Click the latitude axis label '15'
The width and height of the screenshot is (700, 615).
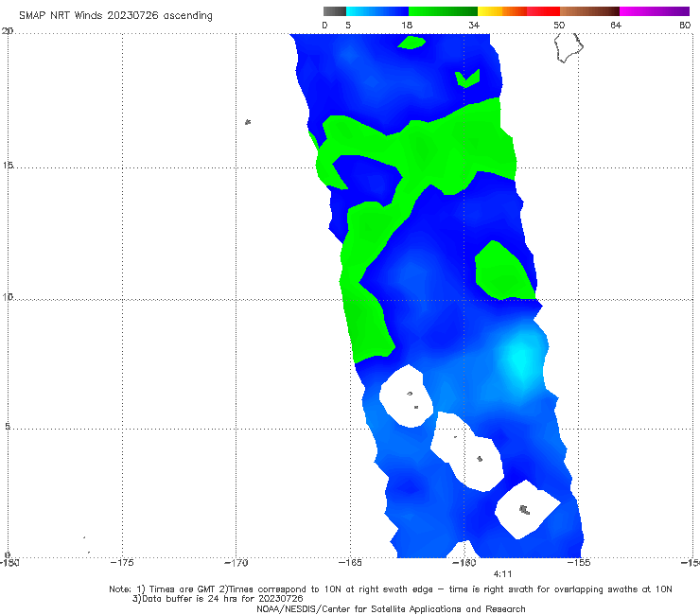click(x=8, y=166)
